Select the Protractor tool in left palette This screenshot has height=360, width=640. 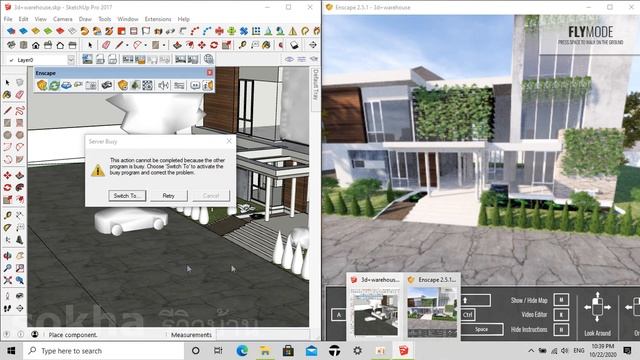point(7,228)
